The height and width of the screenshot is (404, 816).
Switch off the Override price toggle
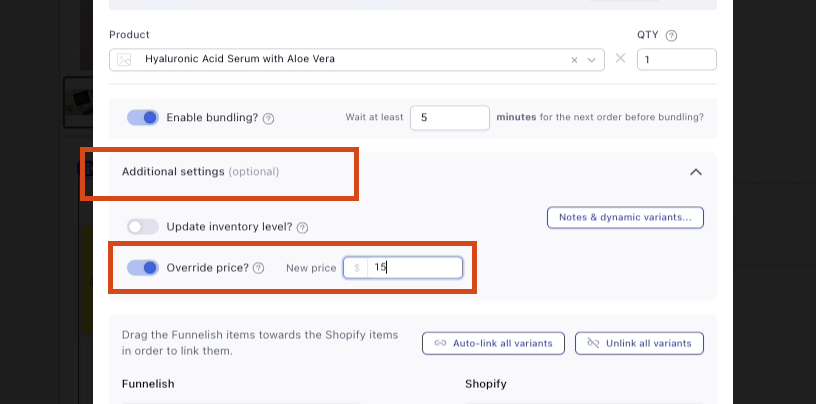coord(143,268)
